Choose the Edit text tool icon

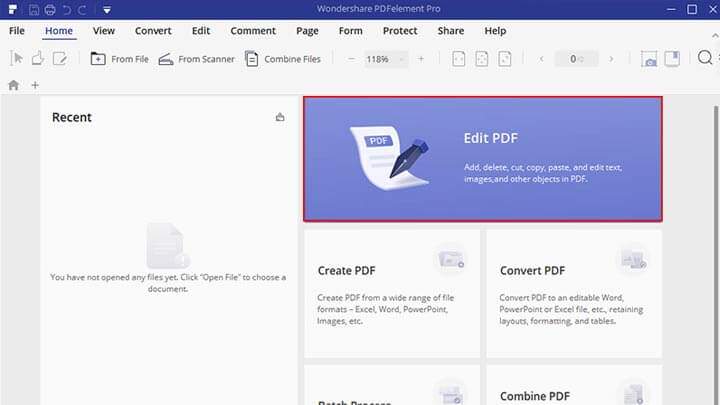click(x=60, y=59)
